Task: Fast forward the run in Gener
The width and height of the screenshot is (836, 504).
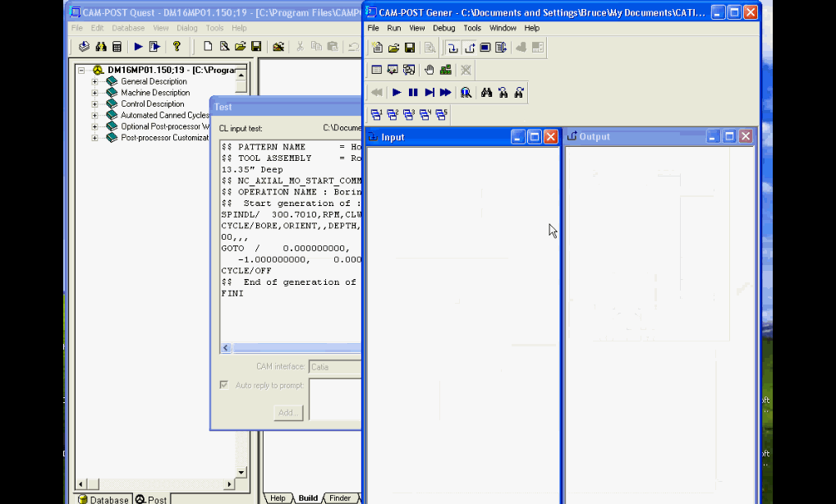Action: tap(445, 92)
